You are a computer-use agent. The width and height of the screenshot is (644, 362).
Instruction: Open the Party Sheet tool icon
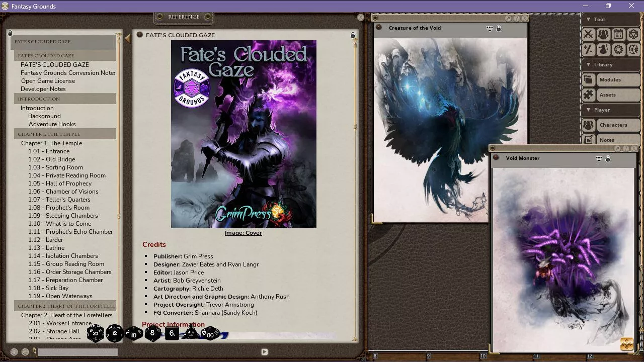603,35
